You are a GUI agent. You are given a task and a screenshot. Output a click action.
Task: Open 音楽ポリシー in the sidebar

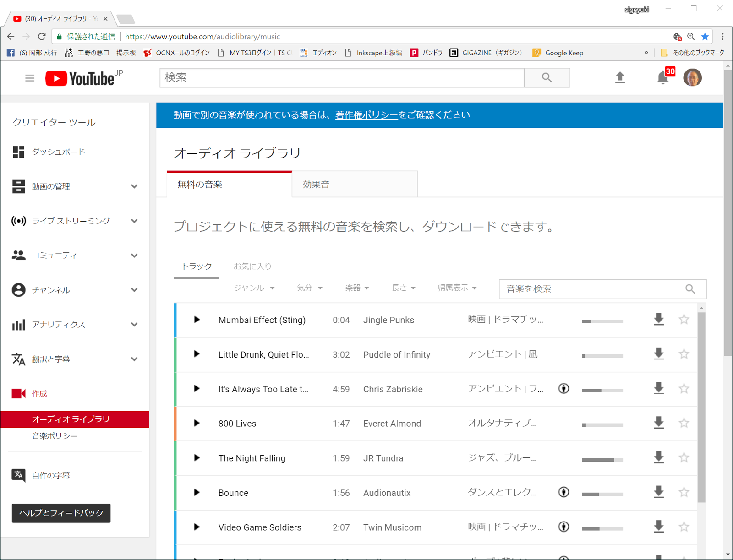(55, 436)
